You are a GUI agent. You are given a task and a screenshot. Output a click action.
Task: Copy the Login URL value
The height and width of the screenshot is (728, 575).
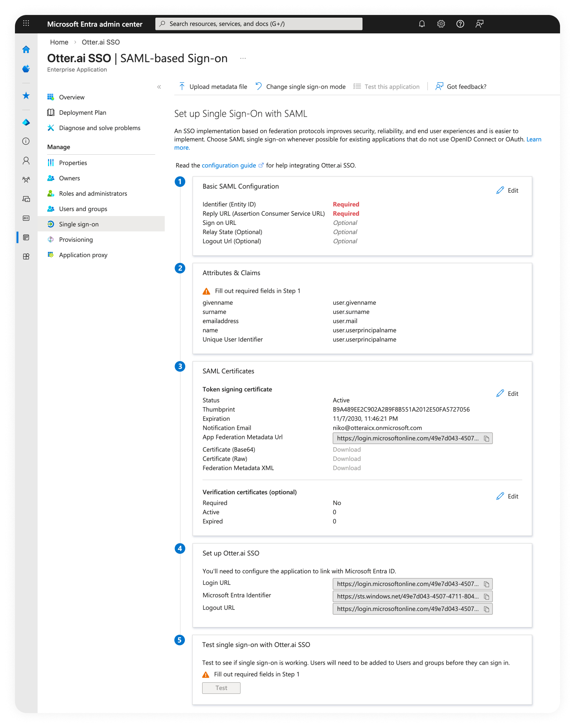click(x=486, y=584)
